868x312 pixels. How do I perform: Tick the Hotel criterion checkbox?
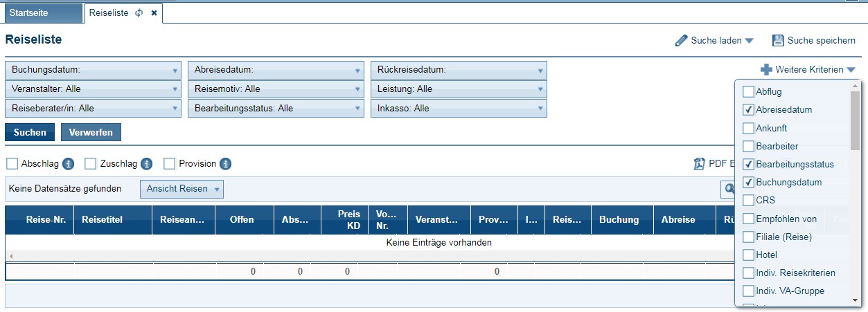point(748,255)
